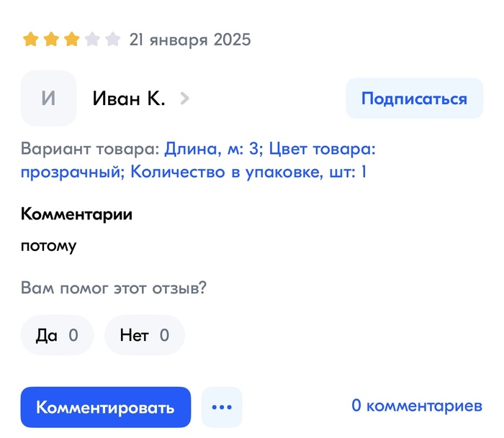Open reviewer name Иван К.

click(x=129, y=99)
